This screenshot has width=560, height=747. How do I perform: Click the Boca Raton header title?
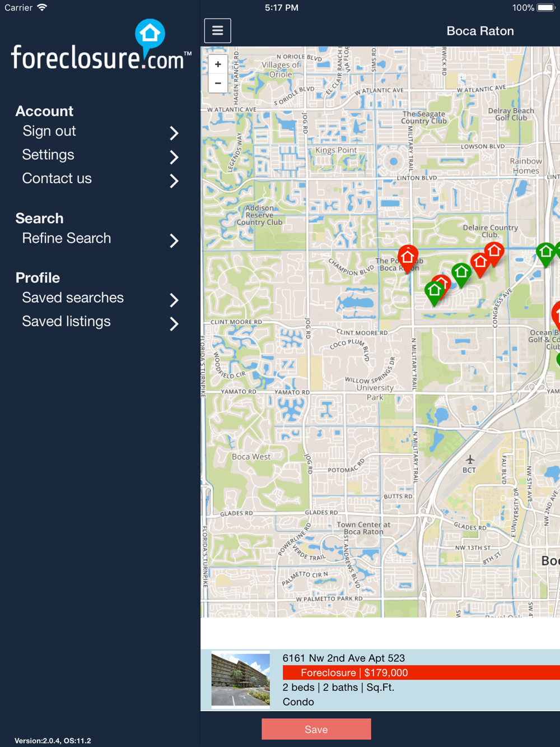point(480,31)
